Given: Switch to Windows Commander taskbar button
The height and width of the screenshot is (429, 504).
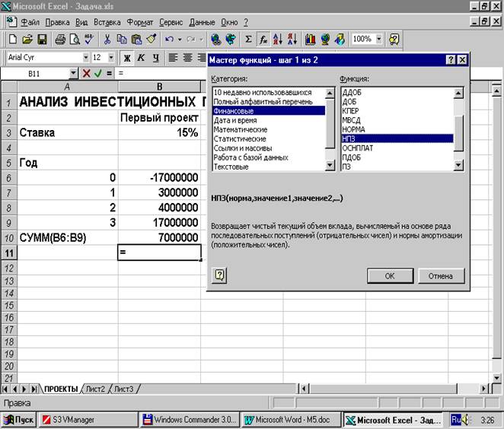Looking at the screenshot, I should 189,420.
